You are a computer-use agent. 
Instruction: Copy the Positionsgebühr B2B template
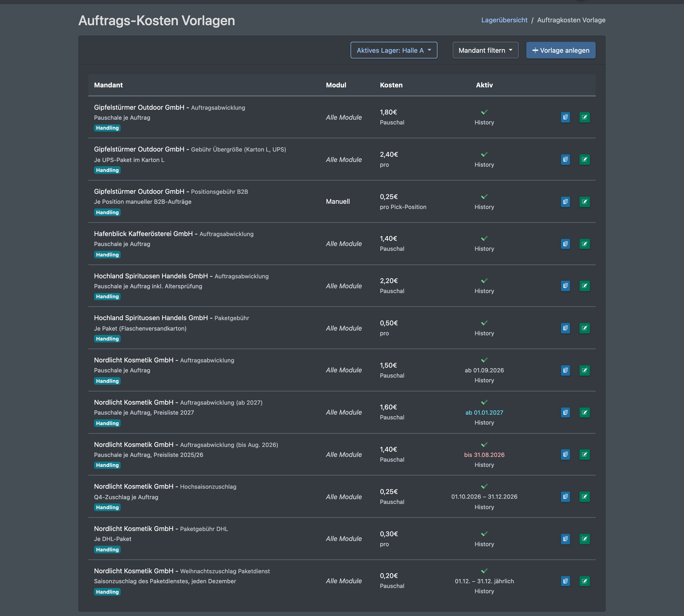565,202
